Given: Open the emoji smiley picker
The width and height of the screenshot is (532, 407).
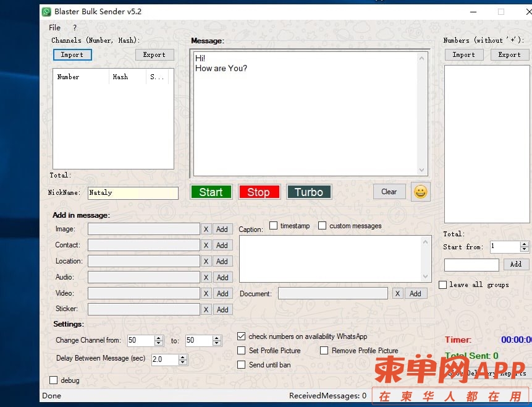Looking at the screenshot, I should point(420,192).
